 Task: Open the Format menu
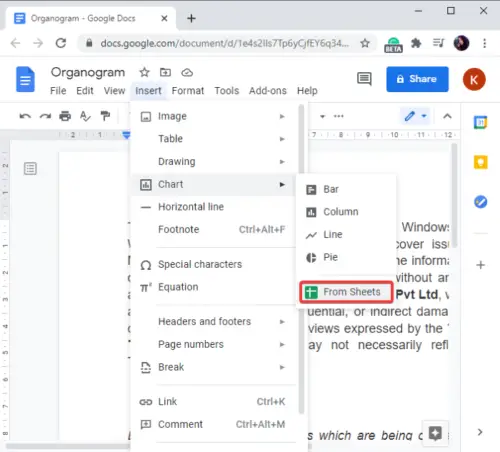pos(188,91)
